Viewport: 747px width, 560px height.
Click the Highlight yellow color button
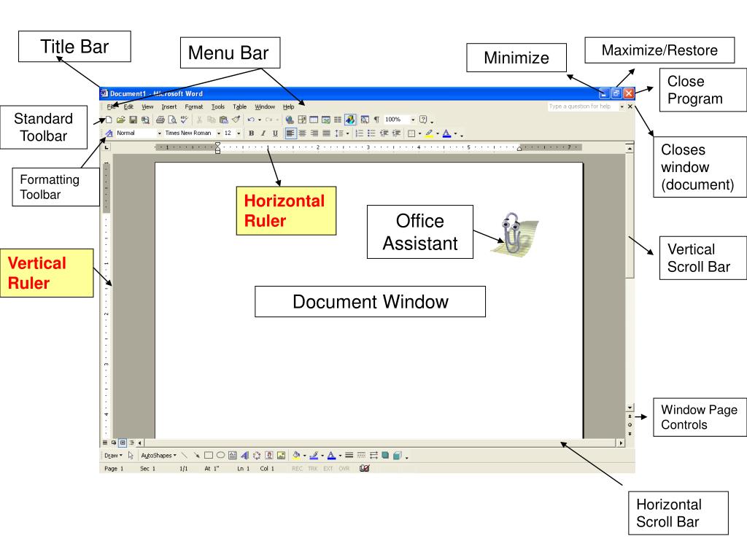[429, 133]
